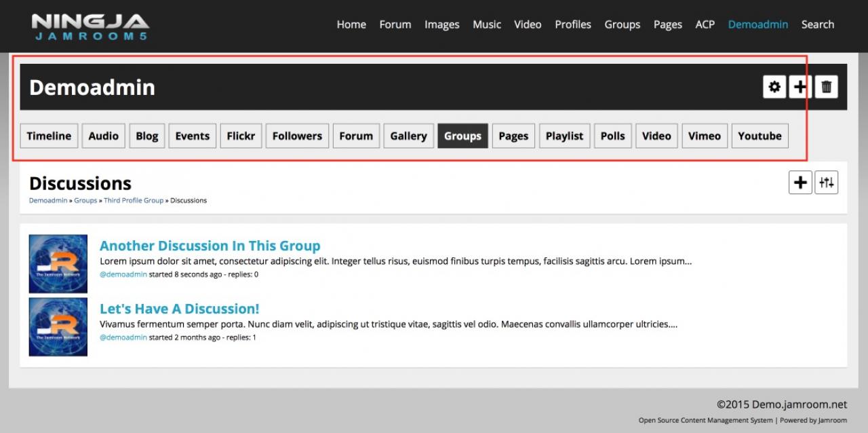Screen dimensions: 868x433
Task: Click the Ningja Jamroom 5 logo
Action: (x=90, y=26)
